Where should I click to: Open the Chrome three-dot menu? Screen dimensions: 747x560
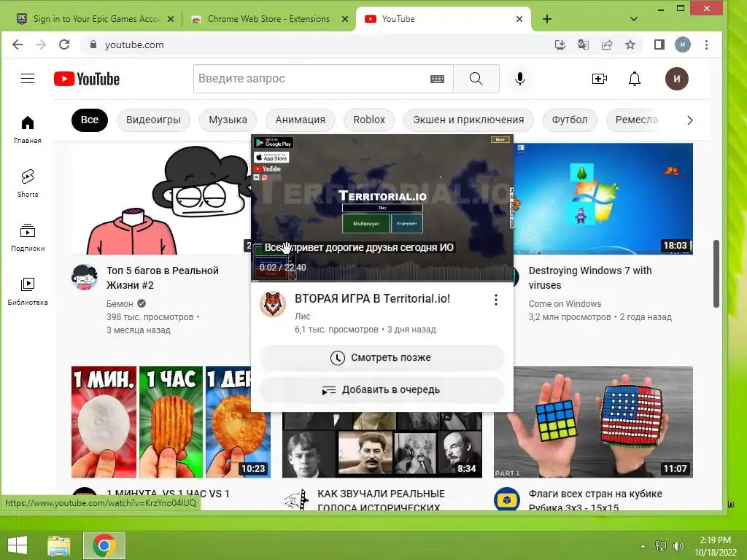point(706,44)
